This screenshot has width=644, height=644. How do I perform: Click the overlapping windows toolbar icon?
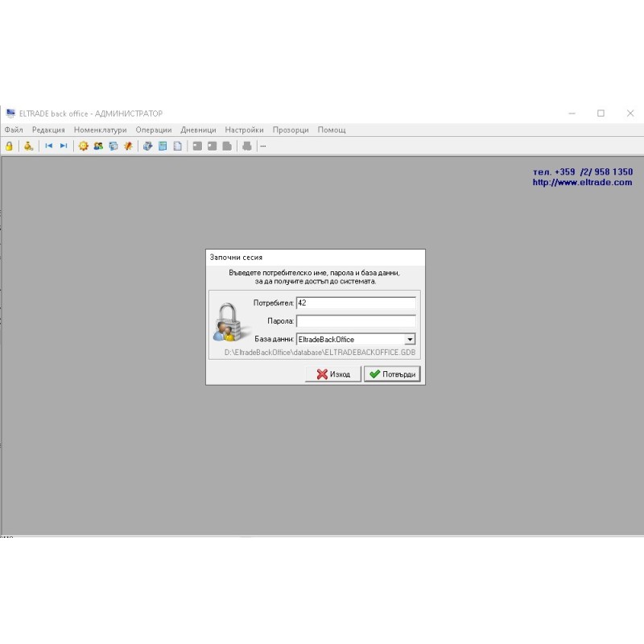114,146
